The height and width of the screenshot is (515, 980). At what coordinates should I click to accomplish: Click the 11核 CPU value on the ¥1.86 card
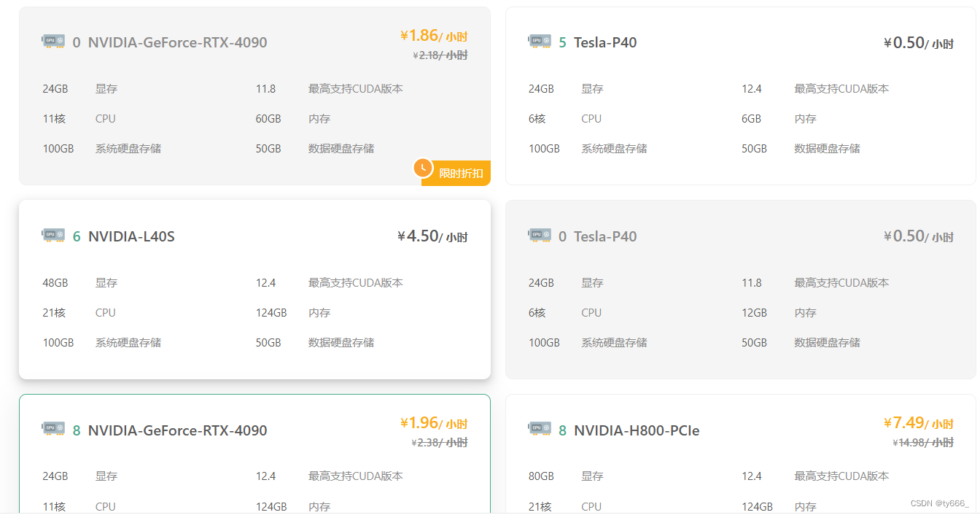point(54,119)
